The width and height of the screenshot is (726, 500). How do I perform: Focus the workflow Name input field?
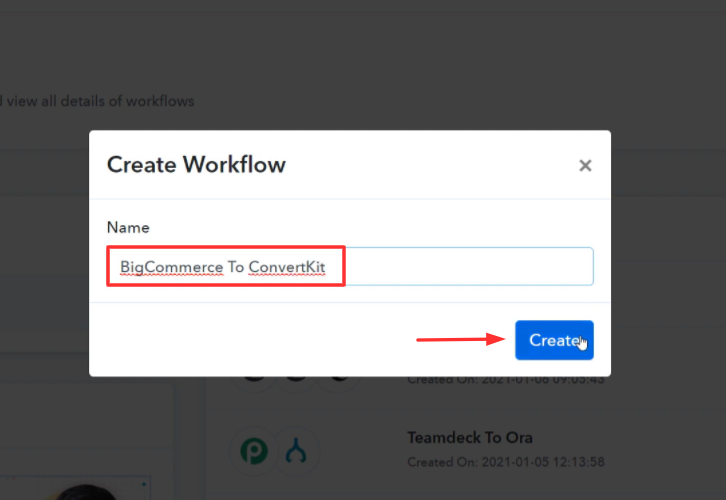pyautogui.click(x=350, y=267)
